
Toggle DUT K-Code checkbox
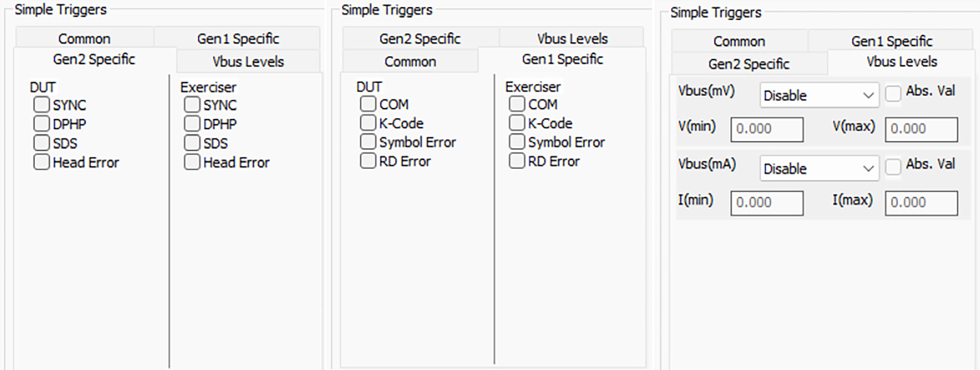pyautogui.click(x=368, y=123)
